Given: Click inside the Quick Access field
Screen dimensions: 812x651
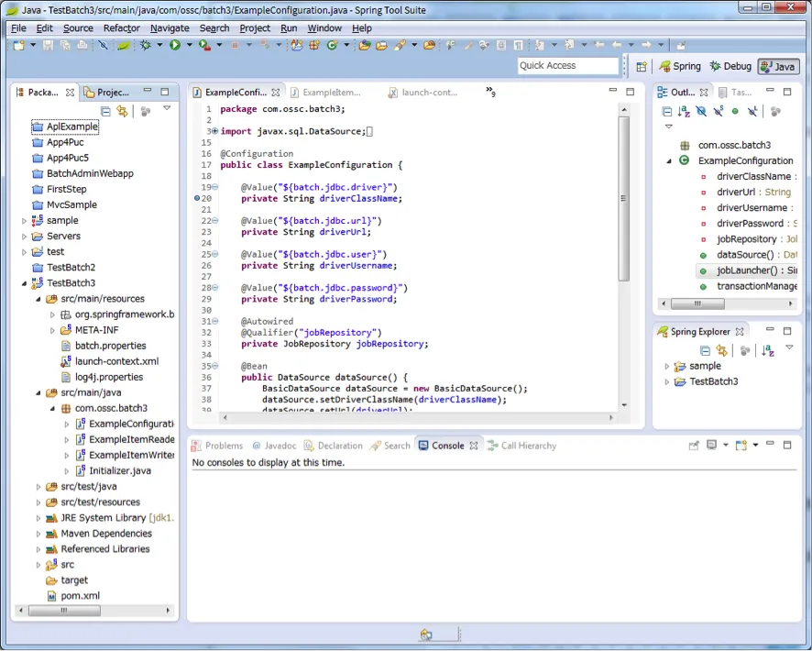Looking at the screenshot, I should [566, 65].
